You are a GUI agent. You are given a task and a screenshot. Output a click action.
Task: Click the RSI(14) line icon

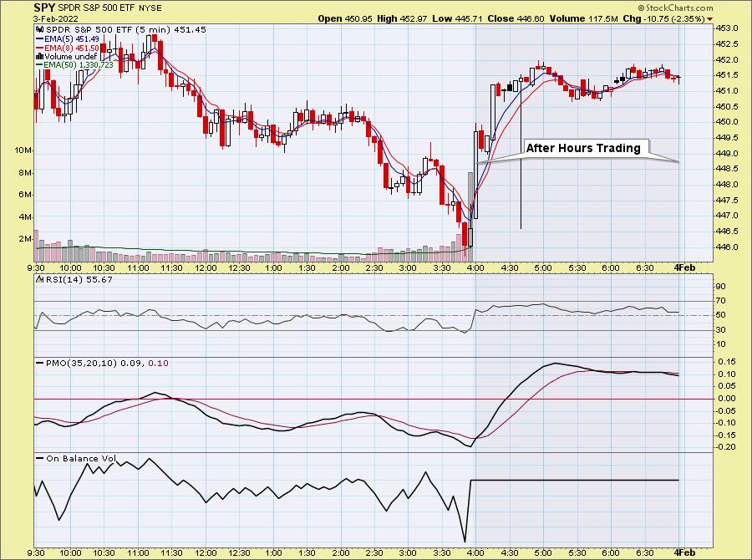40,279
